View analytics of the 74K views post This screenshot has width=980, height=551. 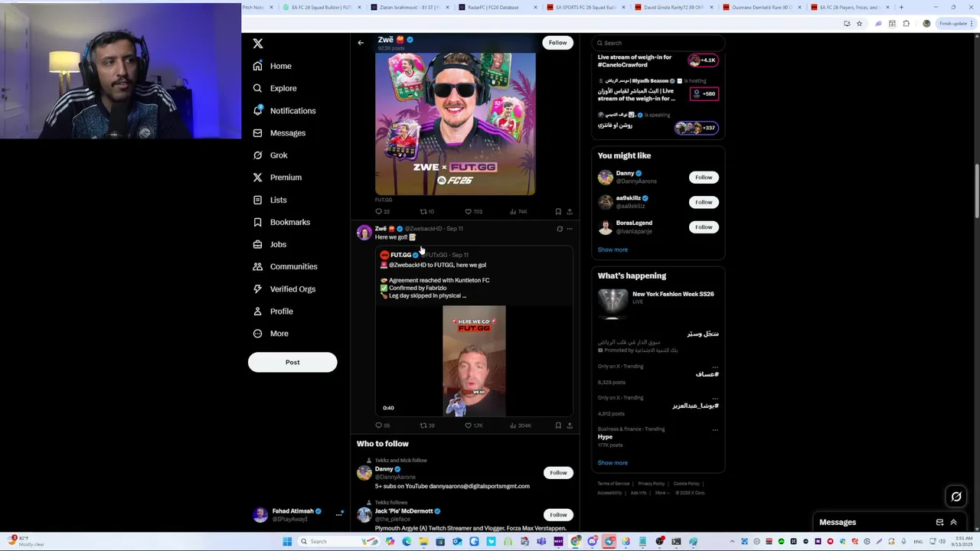coord(519,211)
